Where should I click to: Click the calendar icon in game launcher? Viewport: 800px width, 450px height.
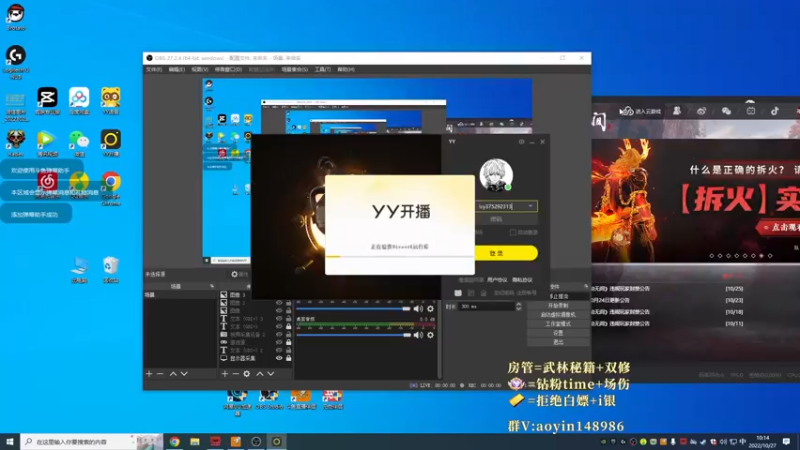click(x=751, y=111)
